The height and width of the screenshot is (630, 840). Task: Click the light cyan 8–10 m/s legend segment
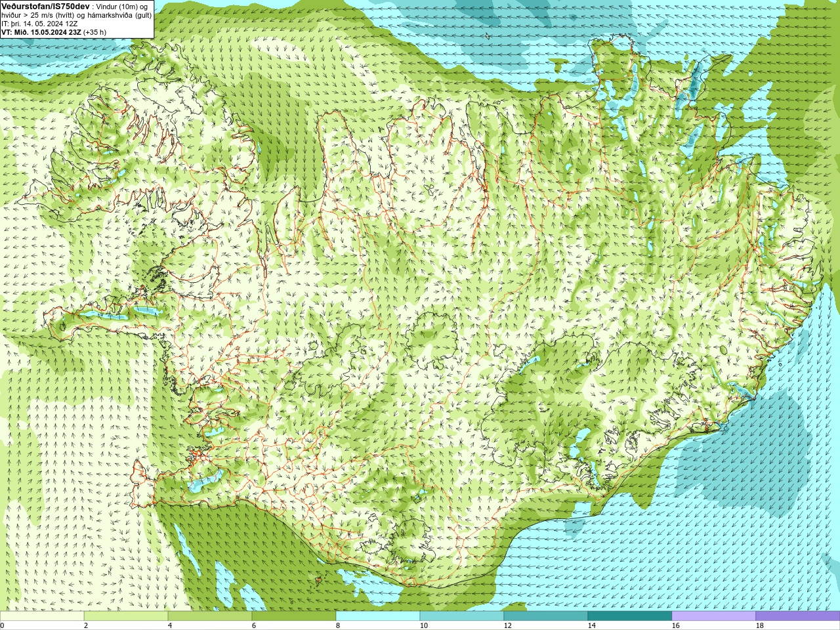[x=378, y=616]
